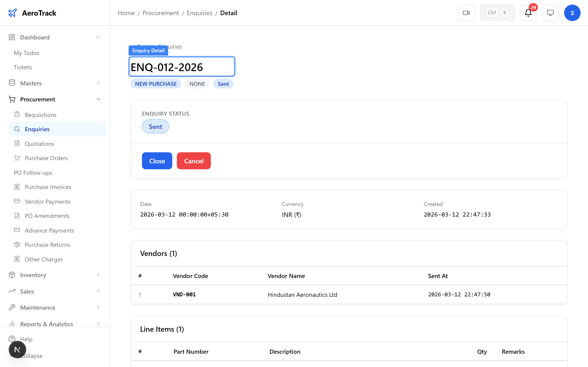The height and width of the screenshot is (367, 588).
Task: Open the user avatar S menu
Action: point(572,13)
